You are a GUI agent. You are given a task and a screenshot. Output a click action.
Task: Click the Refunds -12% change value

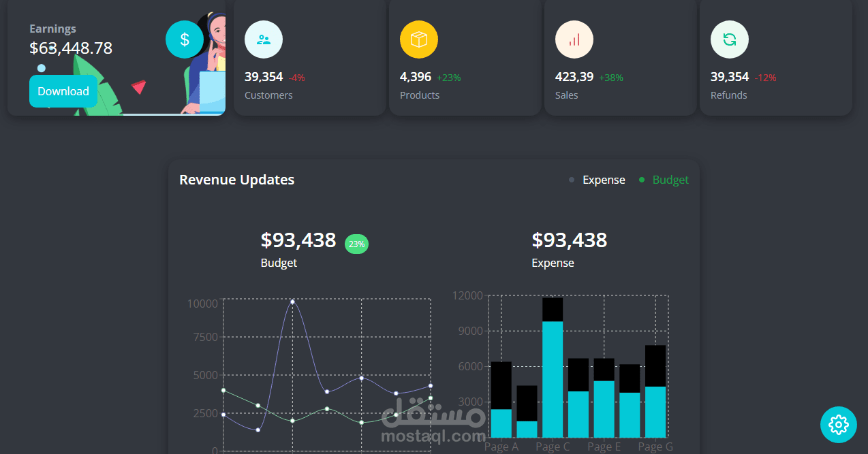tap(765, 78)
